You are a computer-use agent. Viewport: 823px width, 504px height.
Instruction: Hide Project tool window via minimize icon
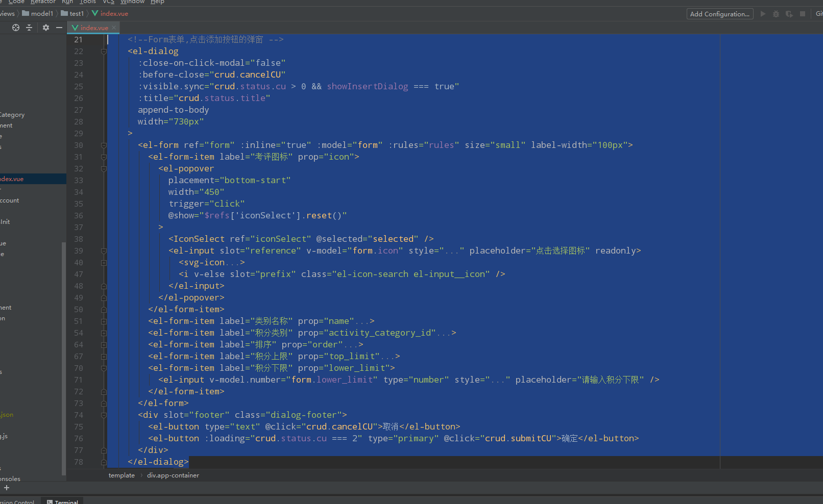pos(59,28)
